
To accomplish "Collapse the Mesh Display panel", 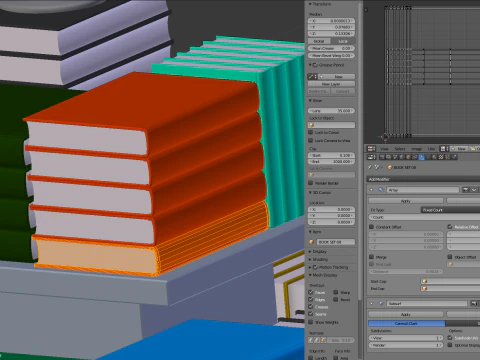I will tap(310, 275).
